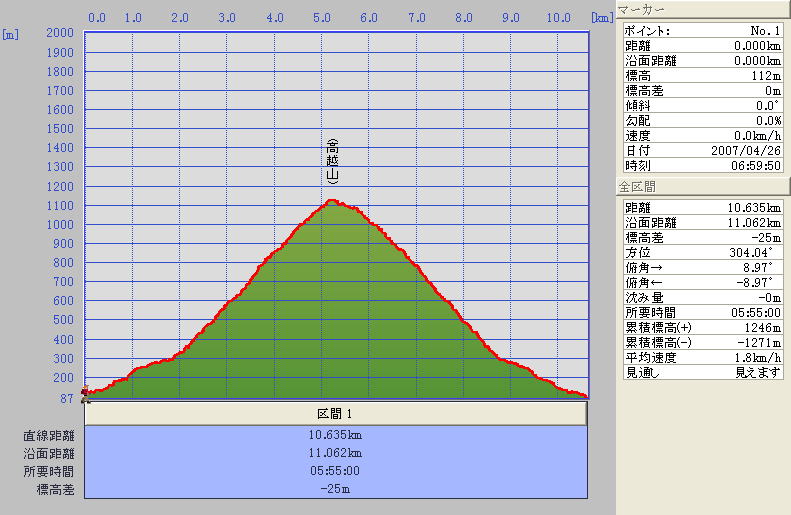Image resolution: width=791 pixels, height=515 pixels.
Task: Click the [m] unit label at axis top
Action: [x=11, y=35]
